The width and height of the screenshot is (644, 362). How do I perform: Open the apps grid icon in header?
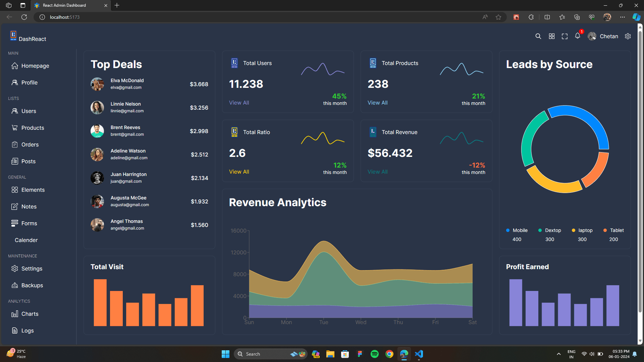coord(551,36)
